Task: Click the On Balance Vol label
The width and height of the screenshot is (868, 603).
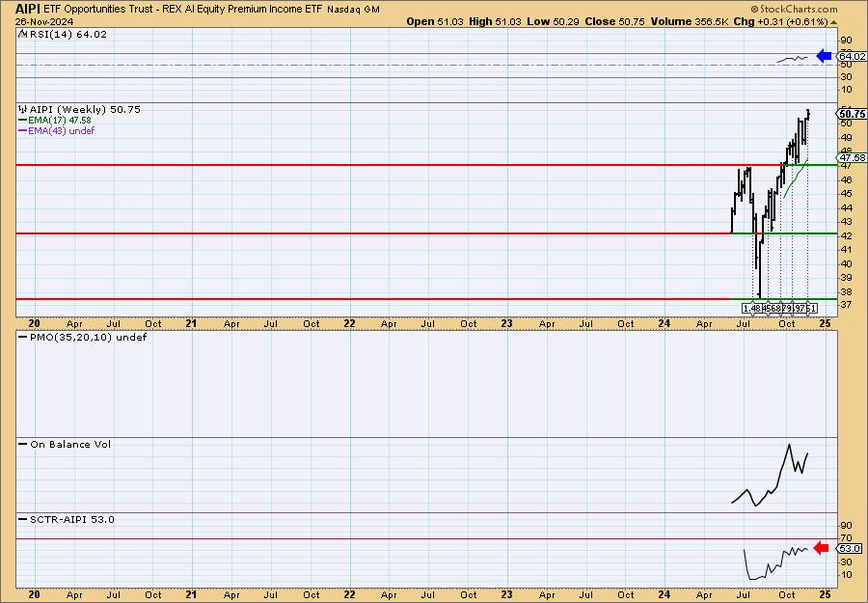Action: coord(70,444)
